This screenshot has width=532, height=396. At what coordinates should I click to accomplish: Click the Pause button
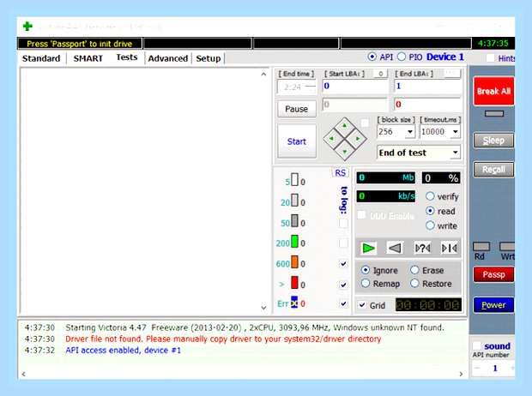297,109
